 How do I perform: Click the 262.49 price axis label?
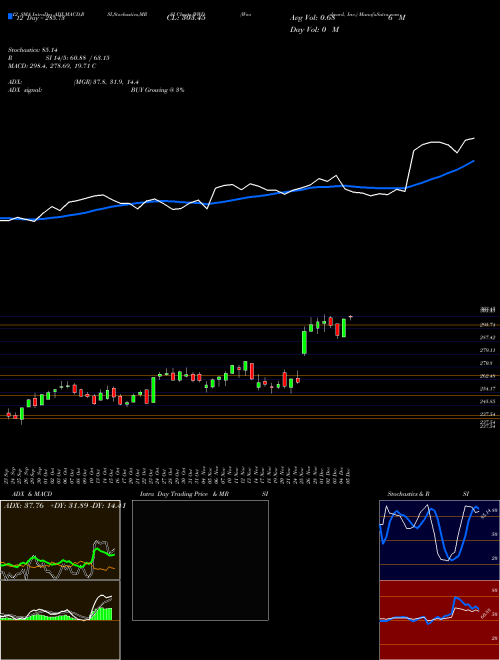click(489, 375)
